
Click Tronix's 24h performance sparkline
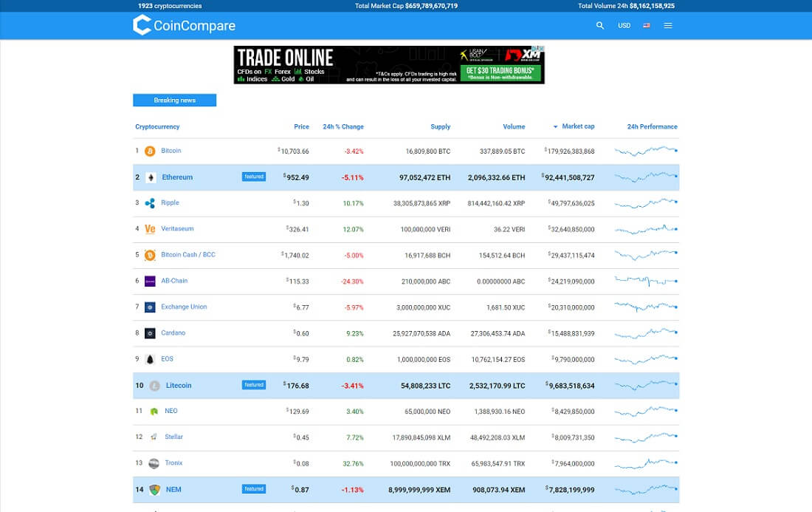[646, 463]
